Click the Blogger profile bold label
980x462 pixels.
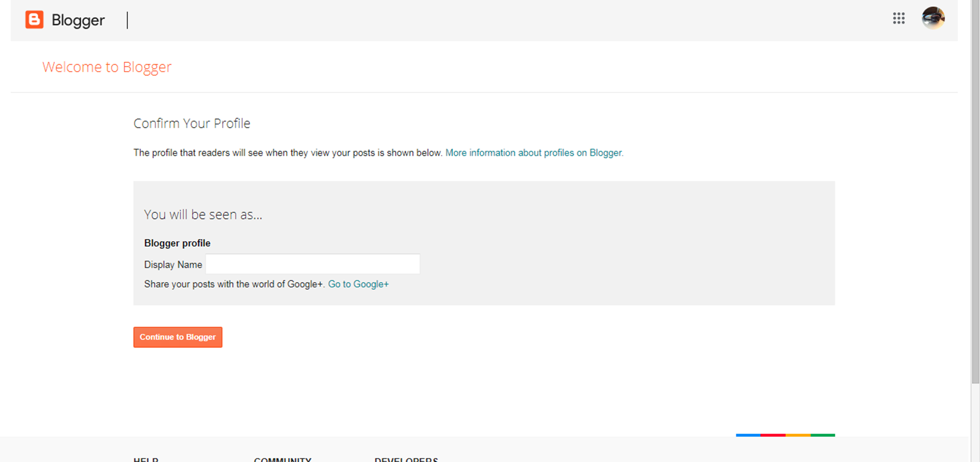[x=177, y=243]
